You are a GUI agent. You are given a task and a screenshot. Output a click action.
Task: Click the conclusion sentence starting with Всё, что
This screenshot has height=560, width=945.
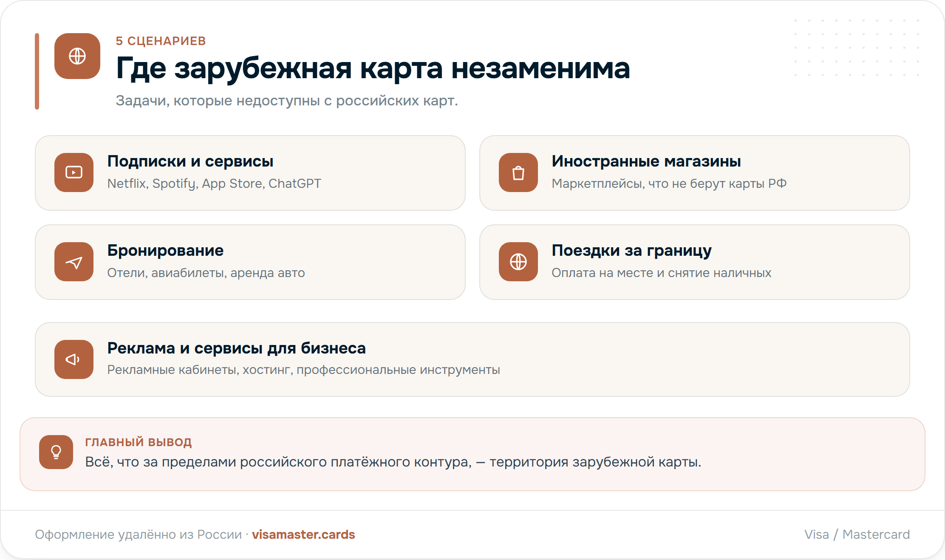393,462
